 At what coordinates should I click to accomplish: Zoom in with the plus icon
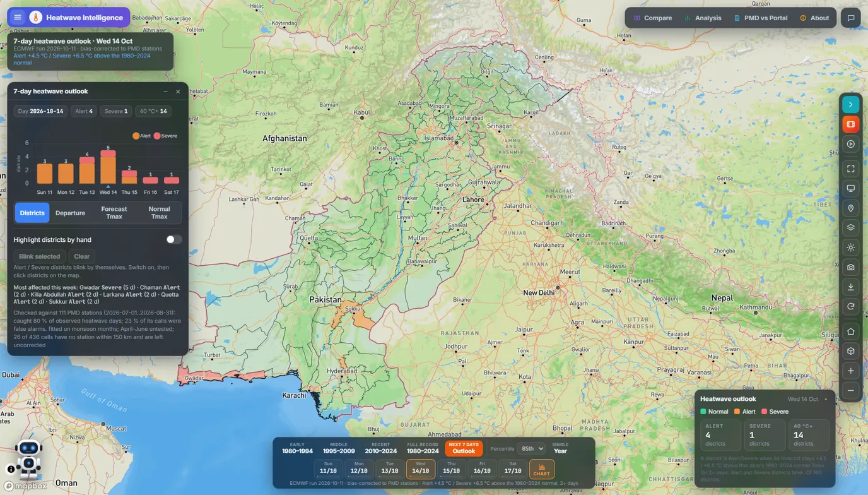[850, 371]
